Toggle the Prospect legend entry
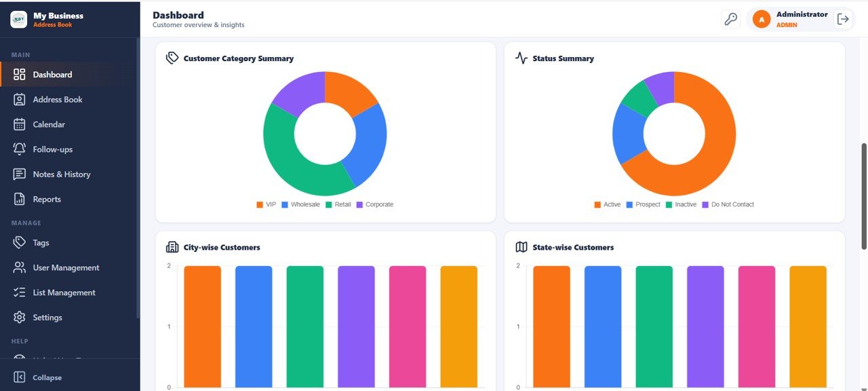868x391 pixels. pyautogui.click(x=644, y=204)
